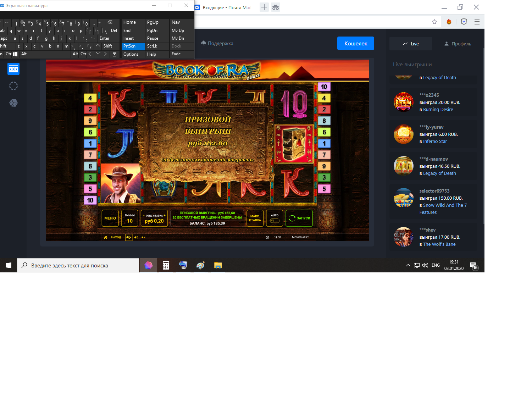Screen dimensions: 532x399
Task: Change the number of Линии lines
Action: (x=130, y=218)
